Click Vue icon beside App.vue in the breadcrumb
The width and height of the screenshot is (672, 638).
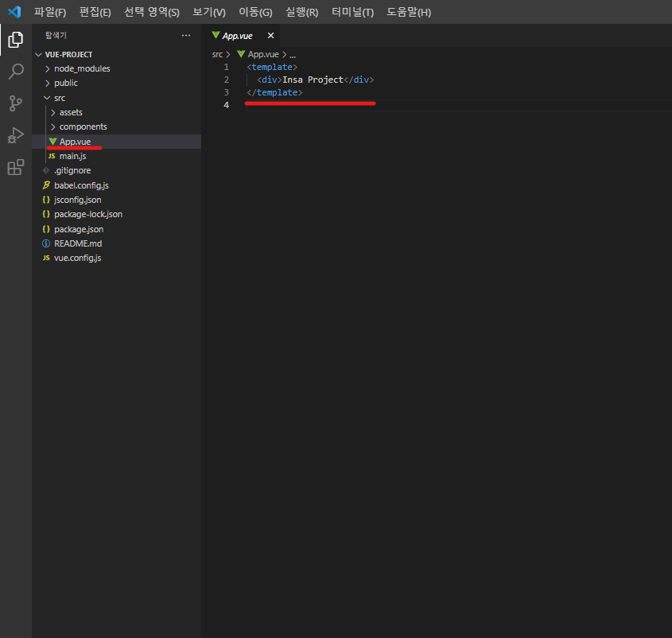pos(241,54)
